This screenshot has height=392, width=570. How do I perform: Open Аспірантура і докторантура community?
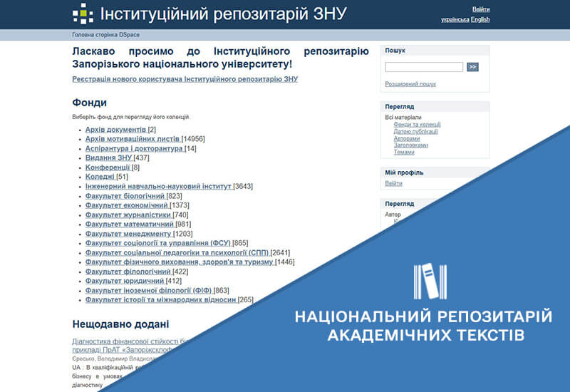[x=135, y=148]
